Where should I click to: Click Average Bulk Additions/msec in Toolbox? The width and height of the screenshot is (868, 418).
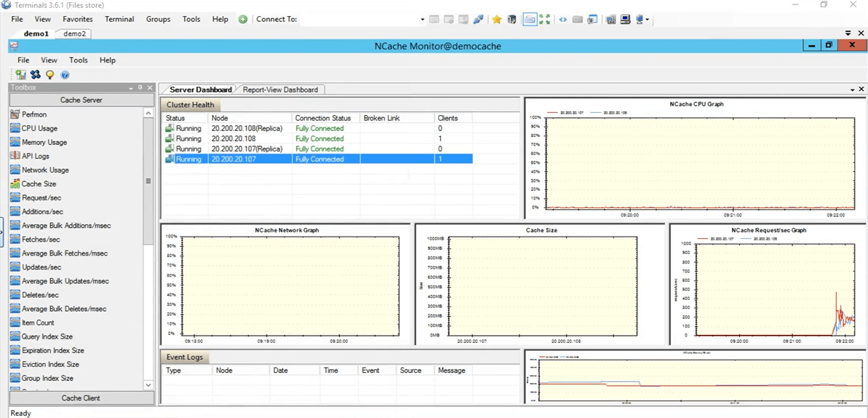pyautogui.click(x=66, y=225)
